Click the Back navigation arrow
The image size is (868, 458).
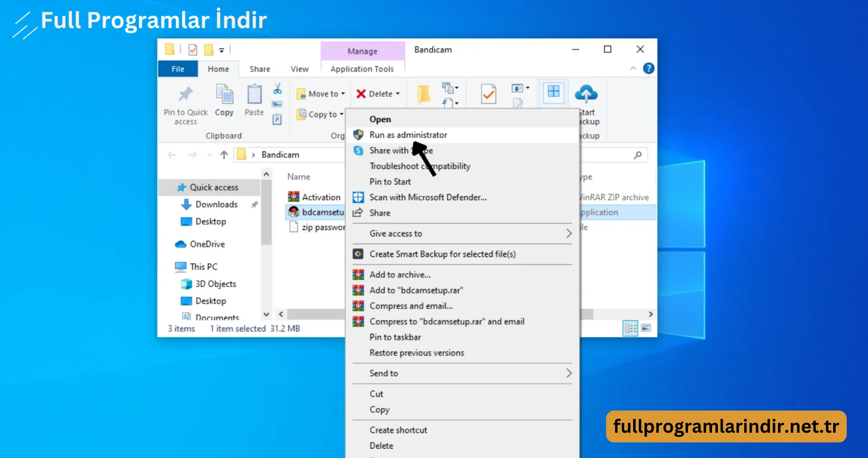click(171, 155)
